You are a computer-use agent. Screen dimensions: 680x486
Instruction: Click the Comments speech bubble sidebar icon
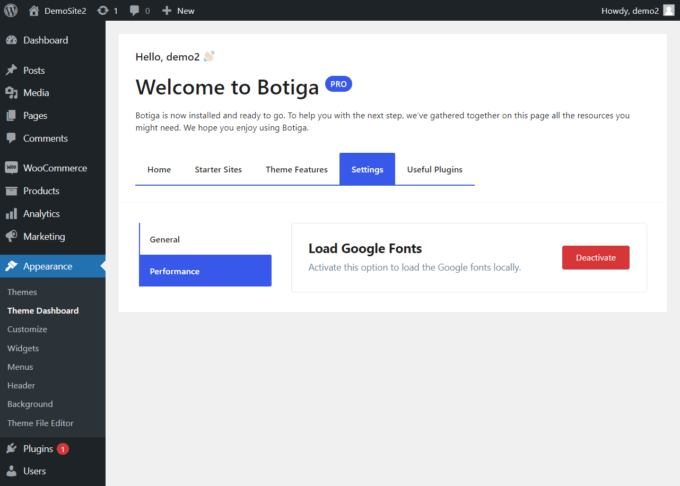pyautogui.click(x=11, y=138)
